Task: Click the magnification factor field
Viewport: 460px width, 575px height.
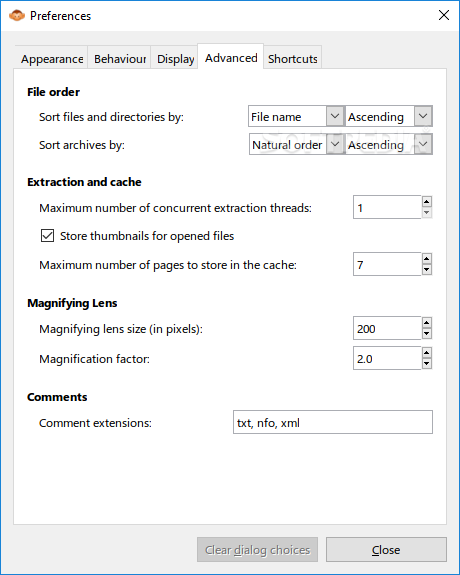Action: coord(387,358)
